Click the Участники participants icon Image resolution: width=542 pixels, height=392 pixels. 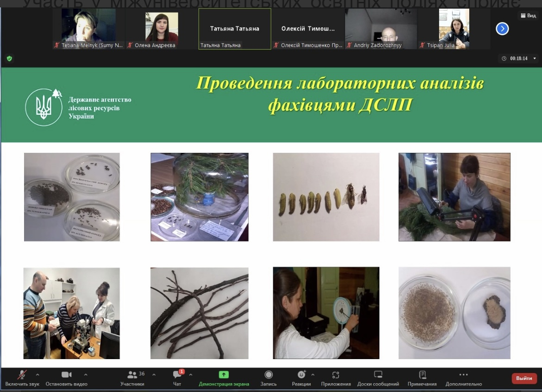tap(132, 375)
